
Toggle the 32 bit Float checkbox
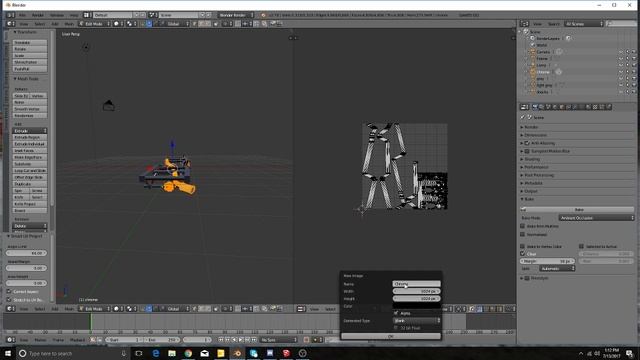pos(396,328)
